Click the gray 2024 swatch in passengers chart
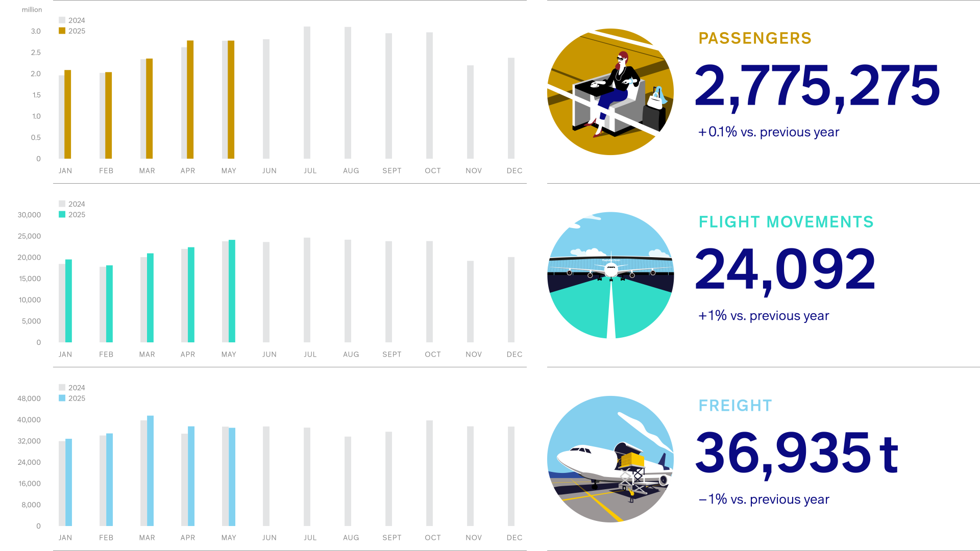This screenshot has height=551, width=980. [x=62, y=20]
